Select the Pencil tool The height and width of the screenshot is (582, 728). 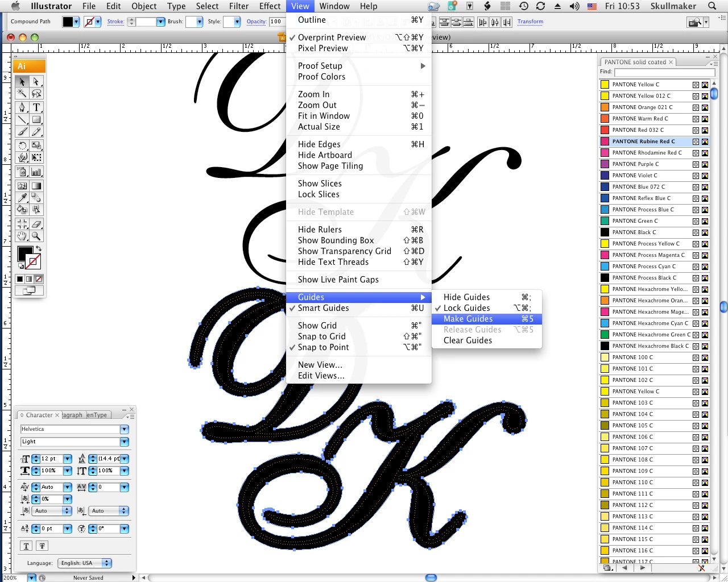(x=36, y=131)
